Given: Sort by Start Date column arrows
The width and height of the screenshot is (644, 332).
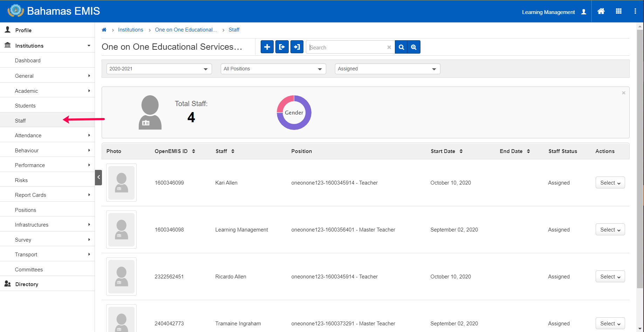Looking at the screenshot, I should (461, 151).
